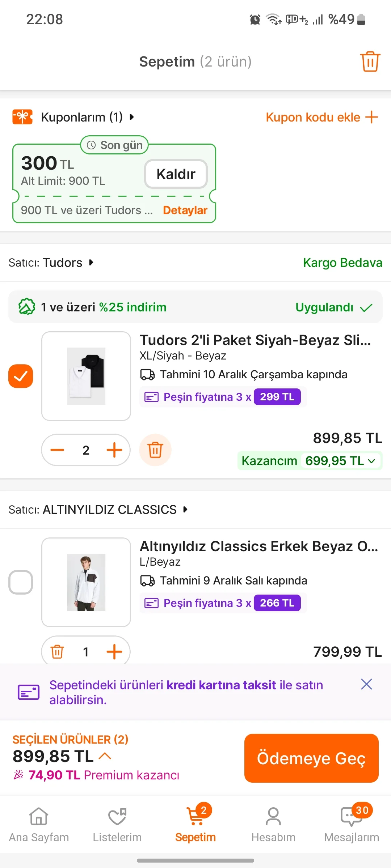
Task: Dismiss the credit card installment banner
Action: tap(366, 684)
